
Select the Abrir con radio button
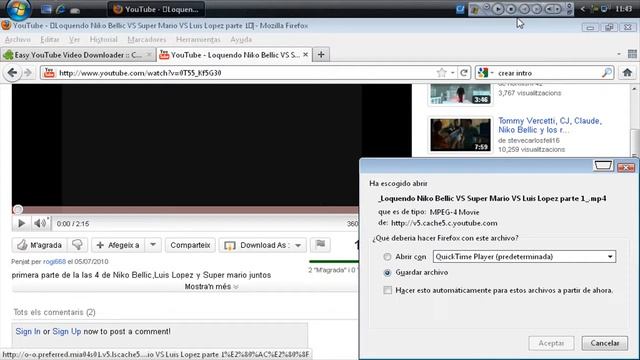point(387,257)
